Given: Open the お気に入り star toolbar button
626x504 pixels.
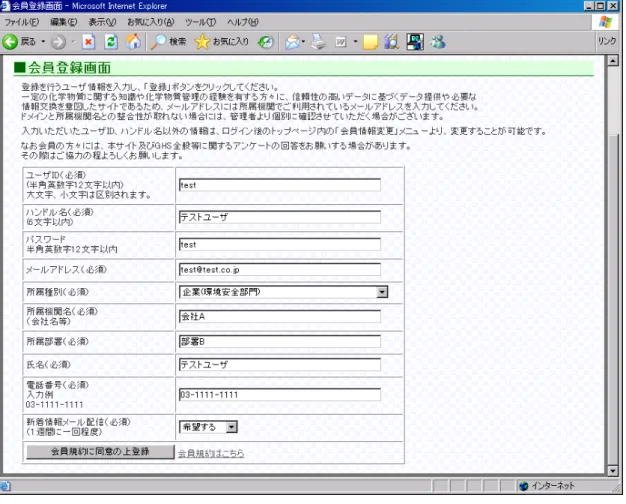Looking at the screenshot, I should [x=222, y=42].
